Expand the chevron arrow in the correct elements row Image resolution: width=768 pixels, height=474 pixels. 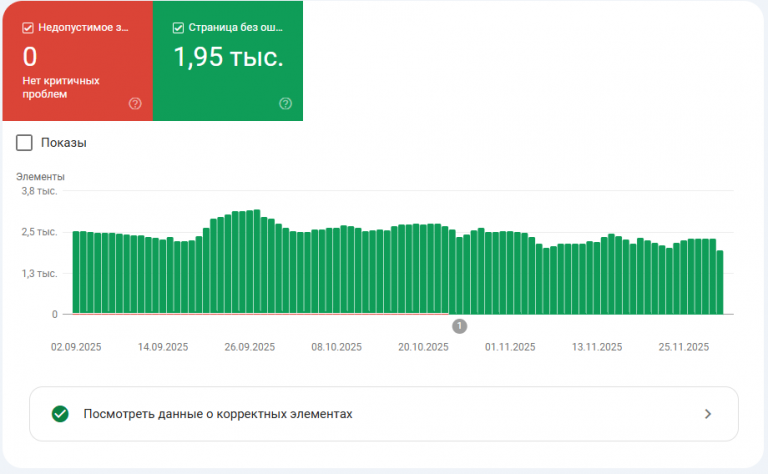(x=708, y=414)
